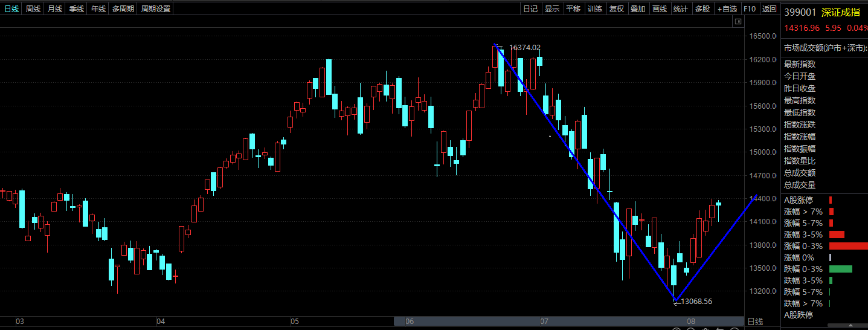Jump to month 03 on the time axis

[x=19, y=322]
